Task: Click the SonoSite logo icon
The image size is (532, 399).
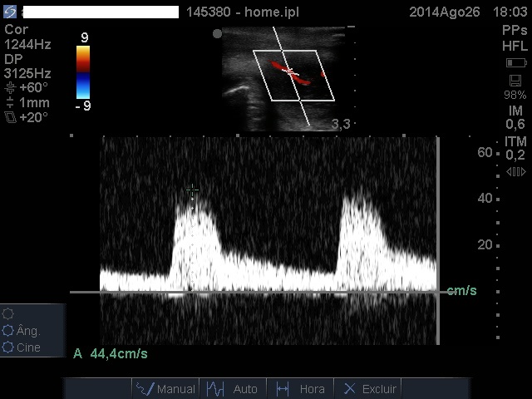Action: pyautogui.click(x=9, y=12)
